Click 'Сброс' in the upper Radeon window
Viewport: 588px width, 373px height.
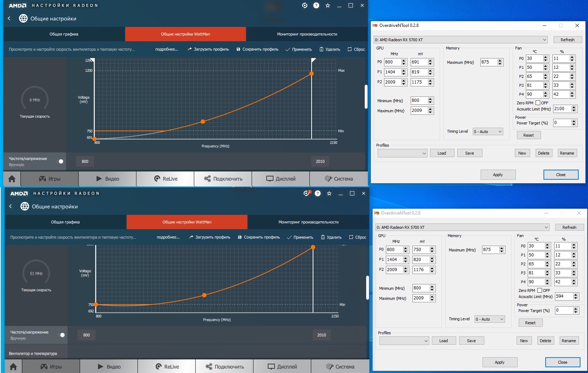point(356,49)
